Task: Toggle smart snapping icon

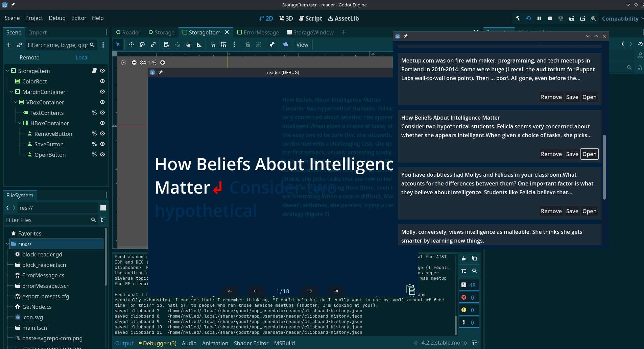Action: [x=213, y=45]
